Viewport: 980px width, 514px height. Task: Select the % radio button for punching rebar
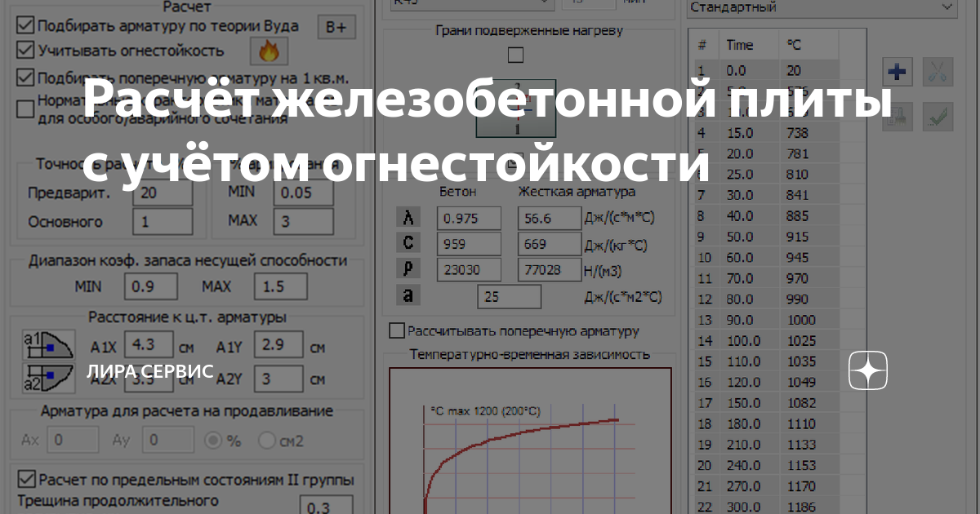pos(215,441)
